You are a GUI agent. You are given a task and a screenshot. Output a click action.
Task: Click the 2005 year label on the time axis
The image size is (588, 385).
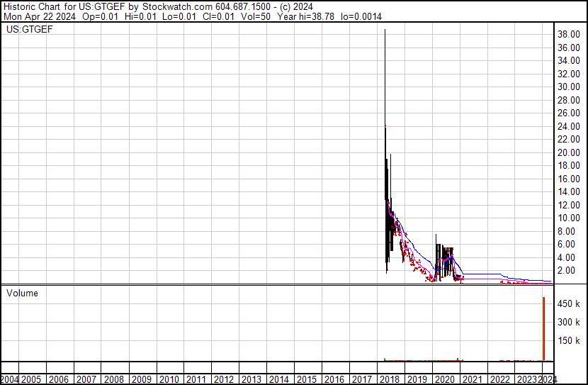click(30, 379)
